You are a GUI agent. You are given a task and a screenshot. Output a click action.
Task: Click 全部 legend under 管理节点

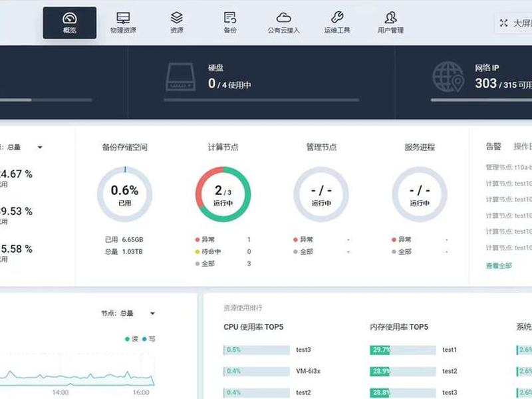[303, 251]
